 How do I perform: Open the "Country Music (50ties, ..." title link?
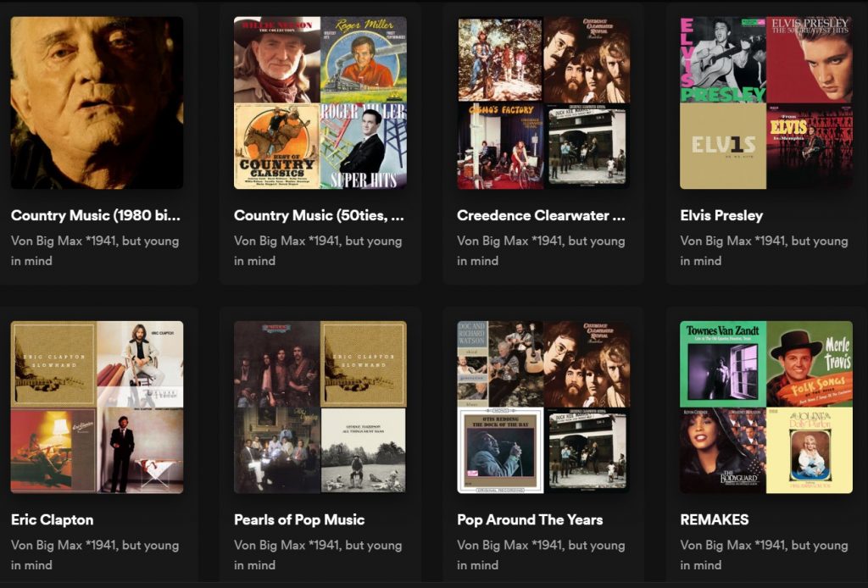(319, 215)
